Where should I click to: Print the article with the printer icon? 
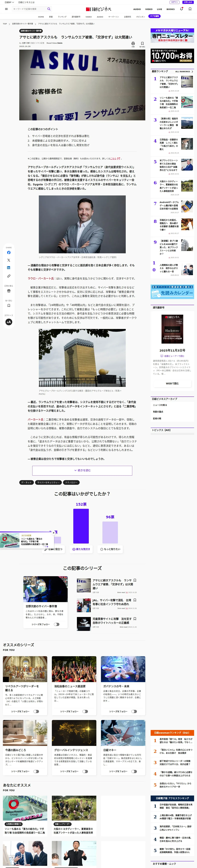(133, 43)
